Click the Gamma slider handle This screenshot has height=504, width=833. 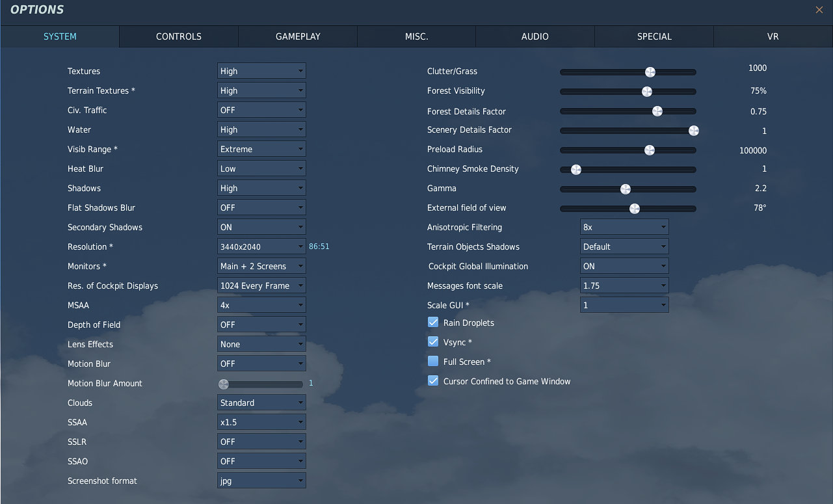tap(625, 189)
